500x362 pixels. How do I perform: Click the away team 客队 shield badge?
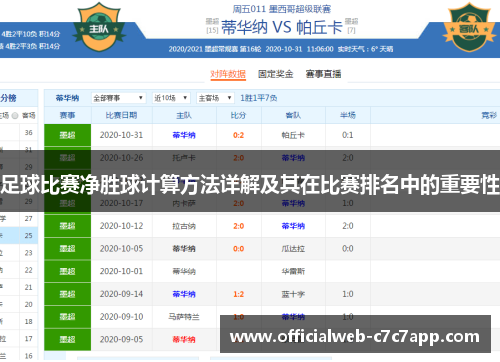coord(469,27)
